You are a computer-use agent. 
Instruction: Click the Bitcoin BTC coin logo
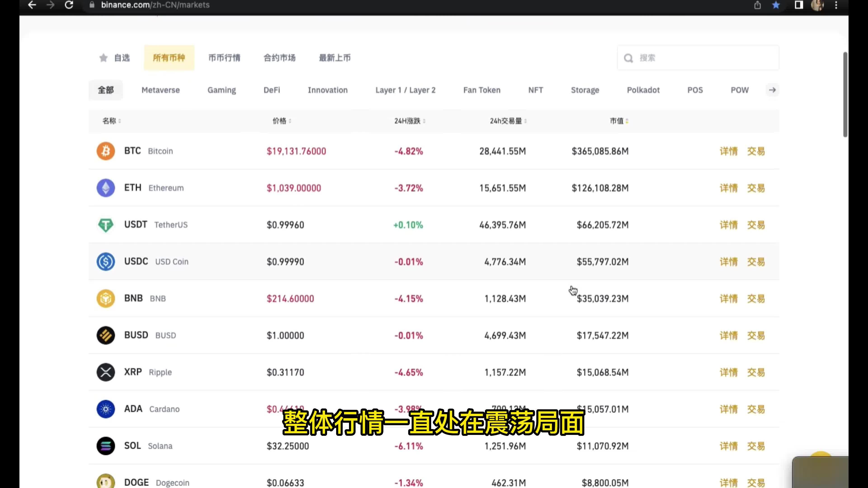(x=106, y=151)
